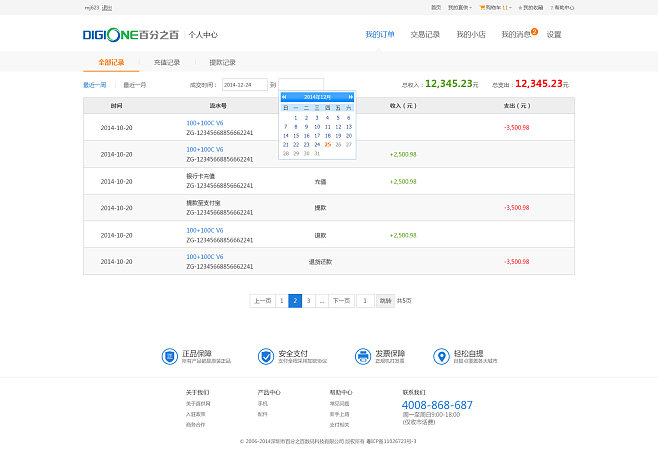The image size is (658, 461).
Task: Click the 时间 column header
Action: pos(116,106)
